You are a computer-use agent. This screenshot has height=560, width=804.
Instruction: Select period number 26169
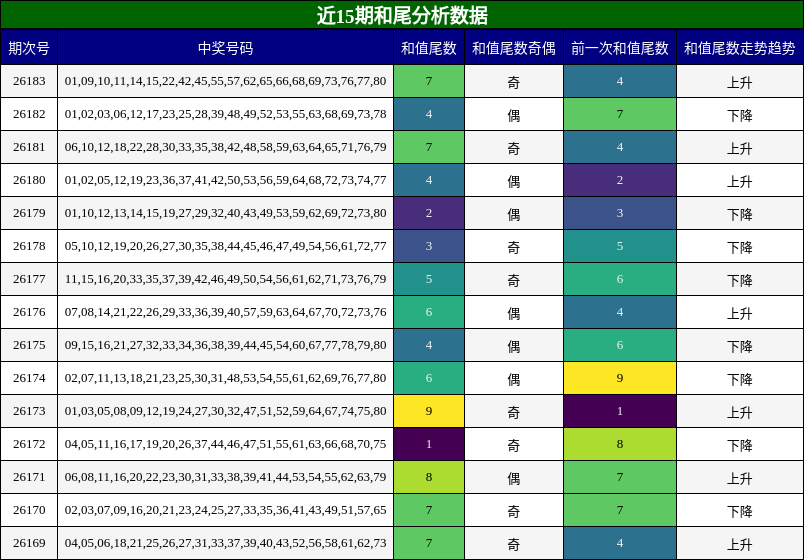tap(29, 543)
